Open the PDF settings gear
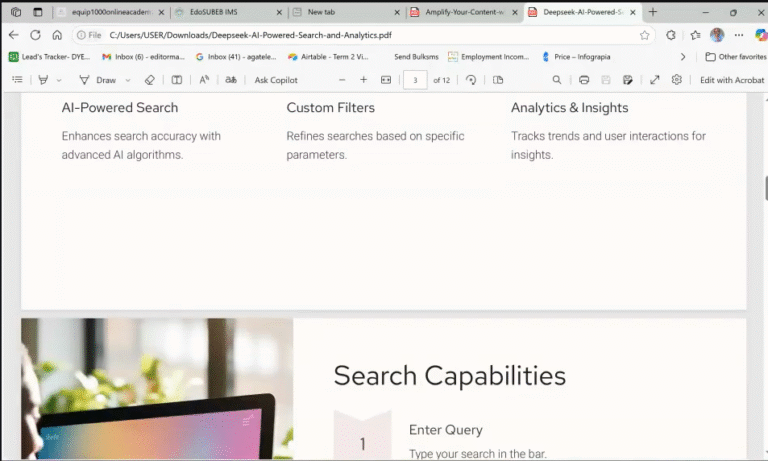 [x=677, y=79]
